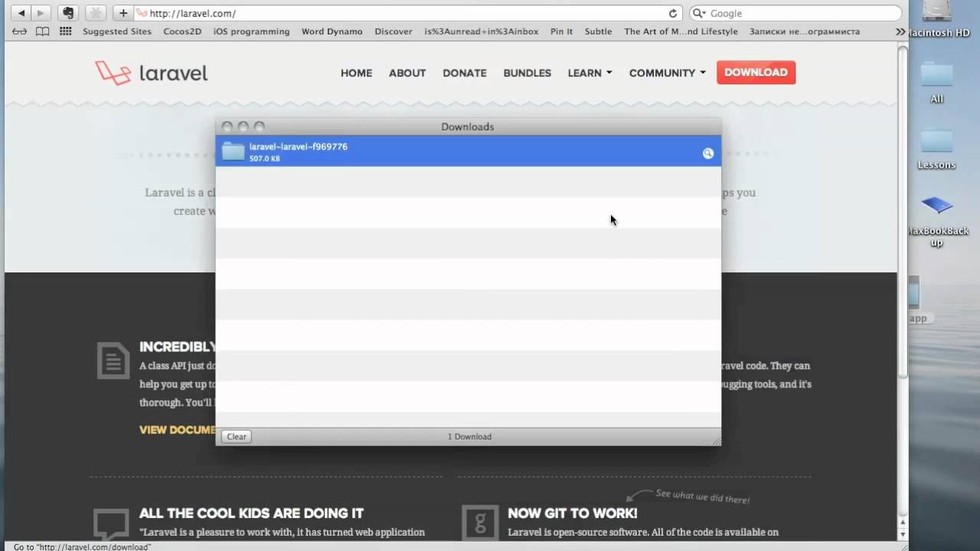Expand the COMMUNITY menu on Laravel site

click(x=667, y=73)
